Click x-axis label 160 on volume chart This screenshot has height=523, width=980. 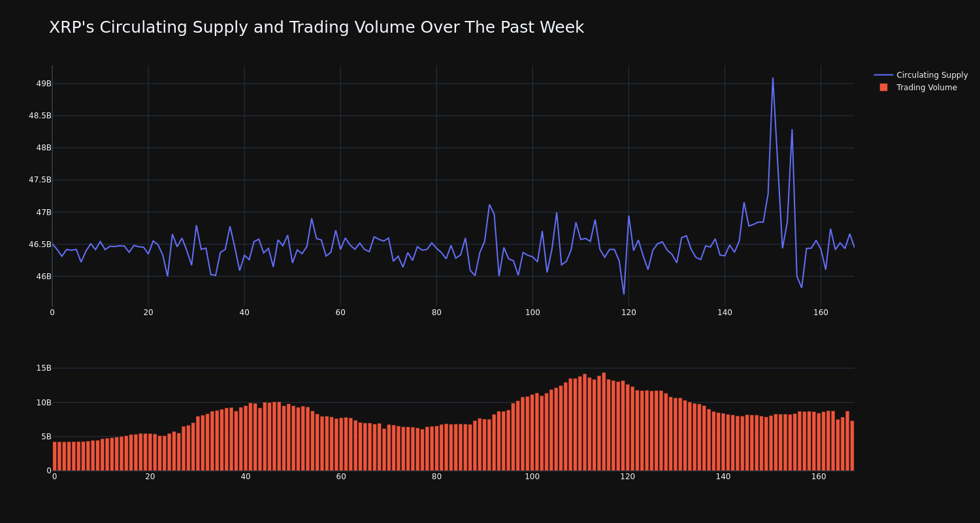pos(819,477)
